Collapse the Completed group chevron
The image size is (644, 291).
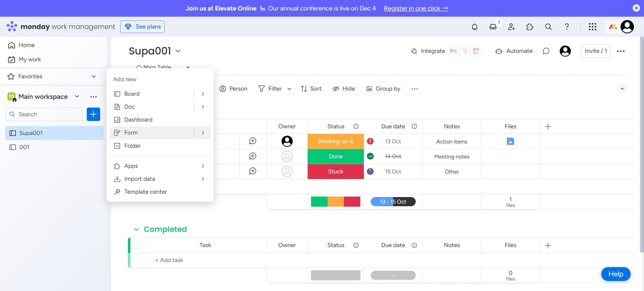click(136, 229)
